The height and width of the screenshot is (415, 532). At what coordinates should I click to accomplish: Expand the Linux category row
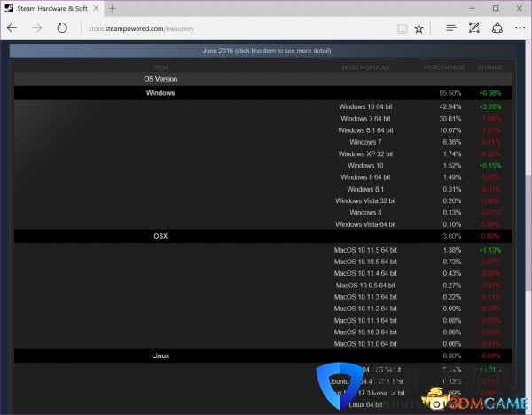point(263,356)
